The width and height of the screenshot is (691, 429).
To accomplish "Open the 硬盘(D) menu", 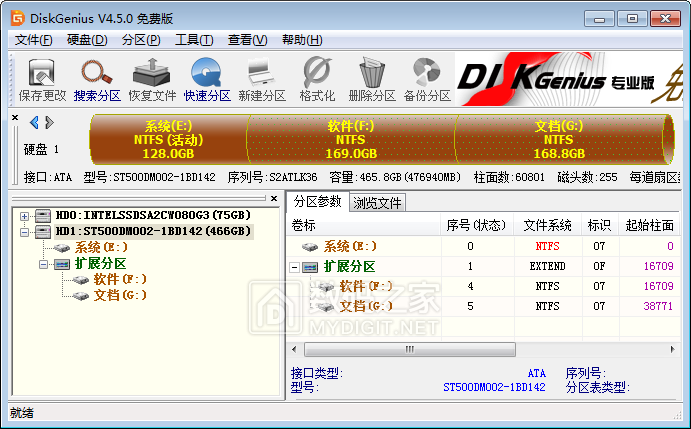I will coord(87,40).
